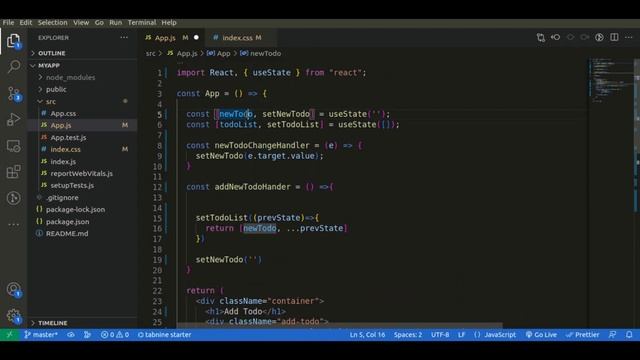Open the Git graph activity icon
Image resolution: width=640 pixels, height=360 pixels.
(x=13, y=198)
